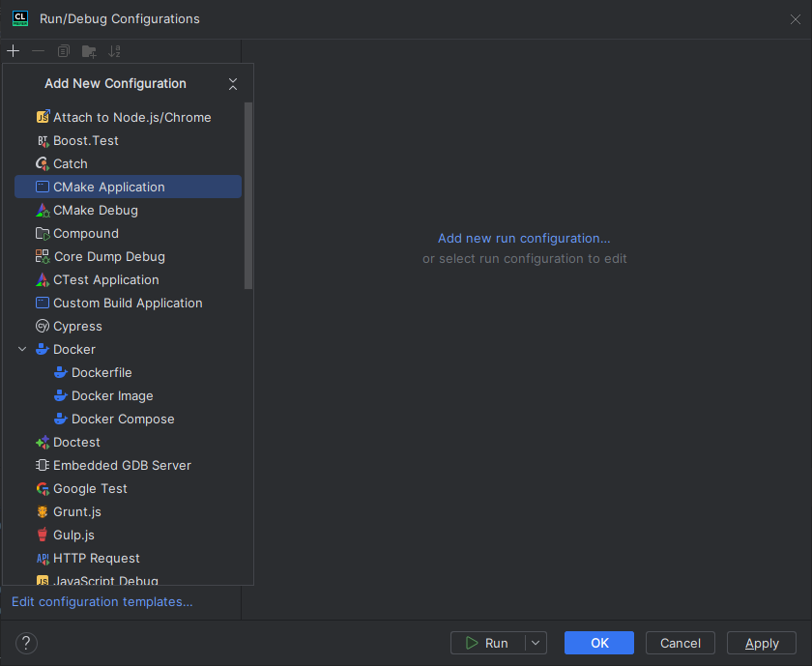Image resolution: width=812 pixels, height=666 pixels.
Task: Click the Dockerfile icon
Action: coord(61,372)
